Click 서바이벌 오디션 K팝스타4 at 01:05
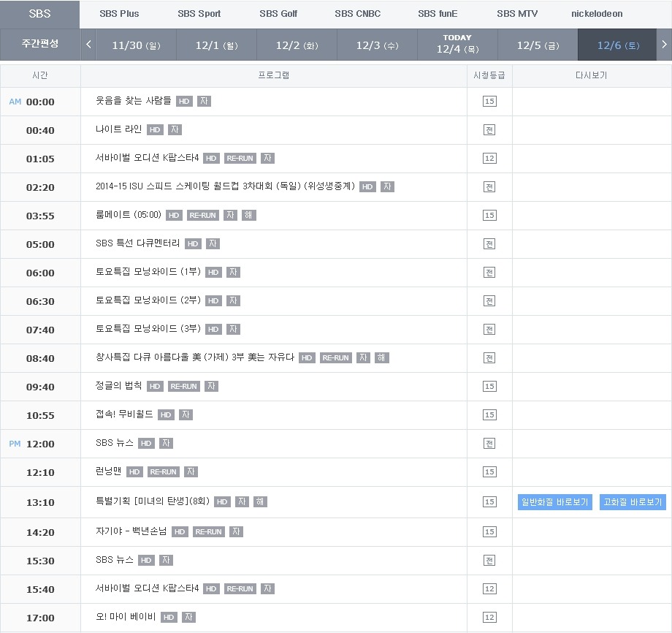 tap(147, 158)
